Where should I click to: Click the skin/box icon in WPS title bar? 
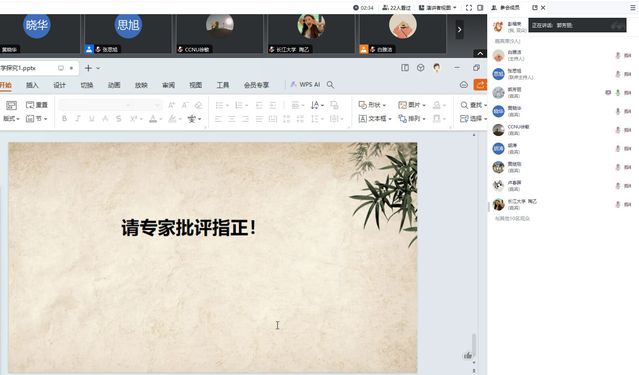[x=421, y=68]
